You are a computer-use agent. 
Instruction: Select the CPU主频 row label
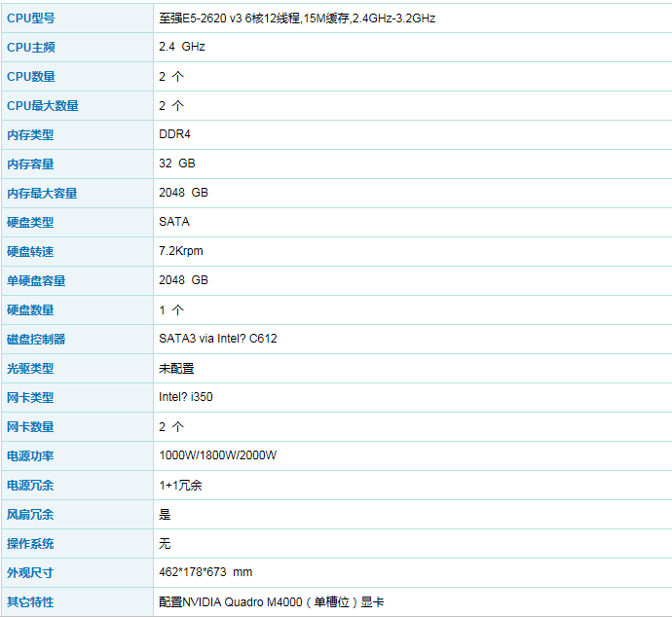31,48
